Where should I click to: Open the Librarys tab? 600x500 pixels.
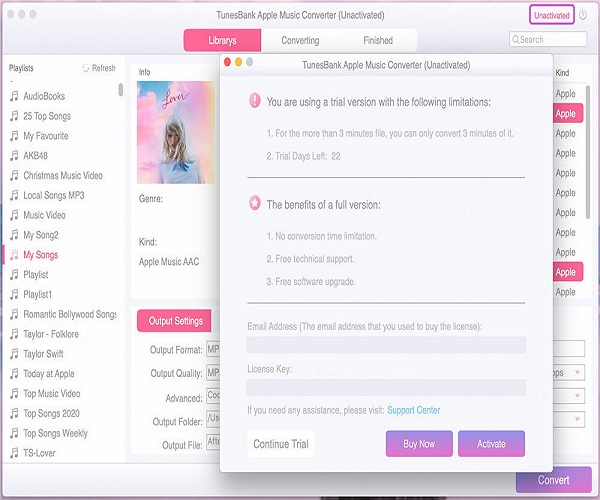click(x=222, y=40)
